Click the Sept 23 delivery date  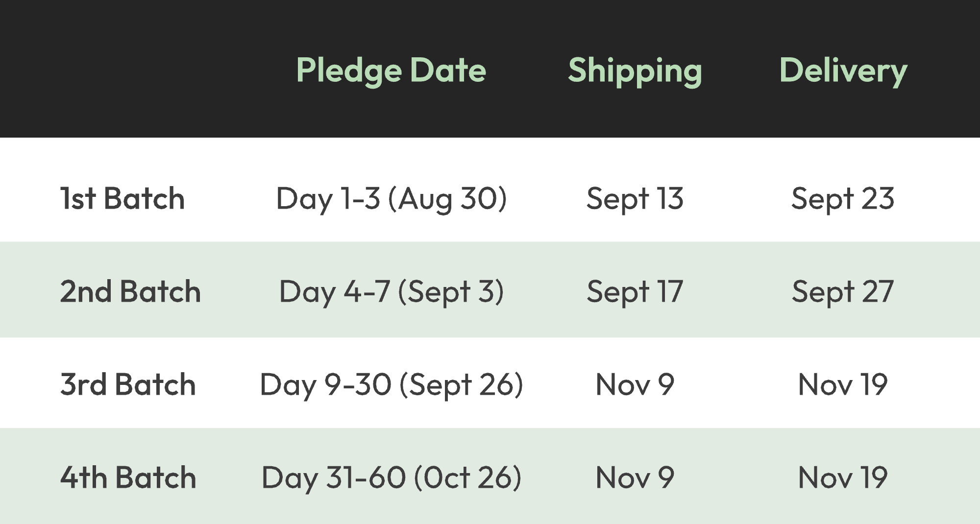[843, 199]
